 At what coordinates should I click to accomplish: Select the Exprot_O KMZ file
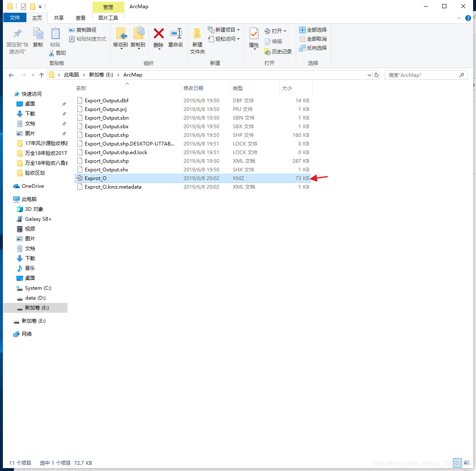pos(193,178)
